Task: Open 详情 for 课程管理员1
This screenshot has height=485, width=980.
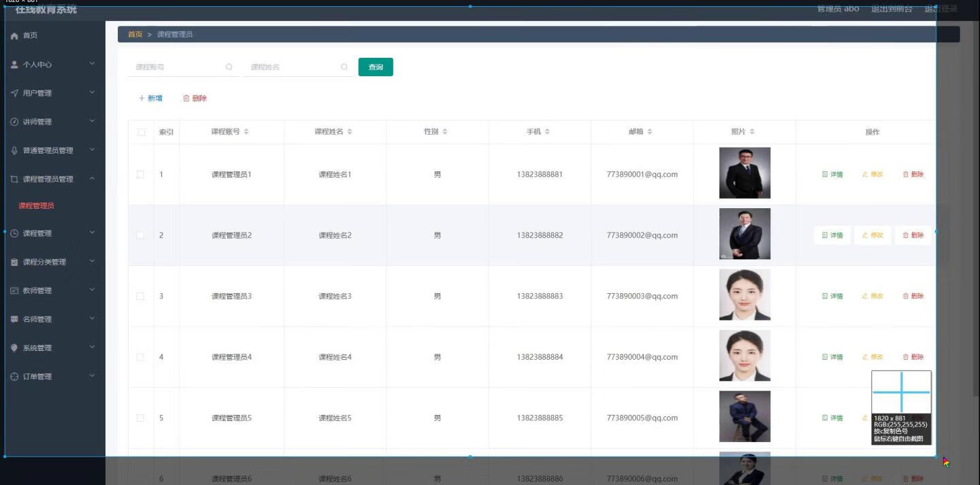Action: click(832, 174)
